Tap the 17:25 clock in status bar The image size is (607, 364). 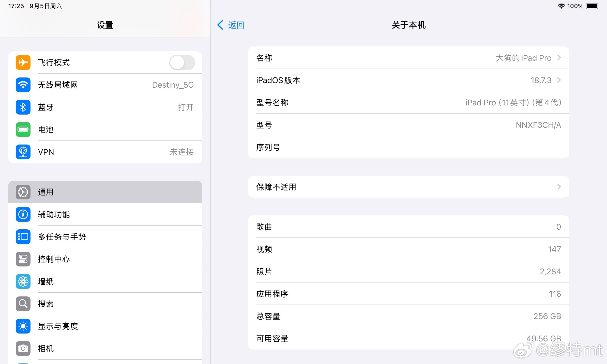click(16, 6)
